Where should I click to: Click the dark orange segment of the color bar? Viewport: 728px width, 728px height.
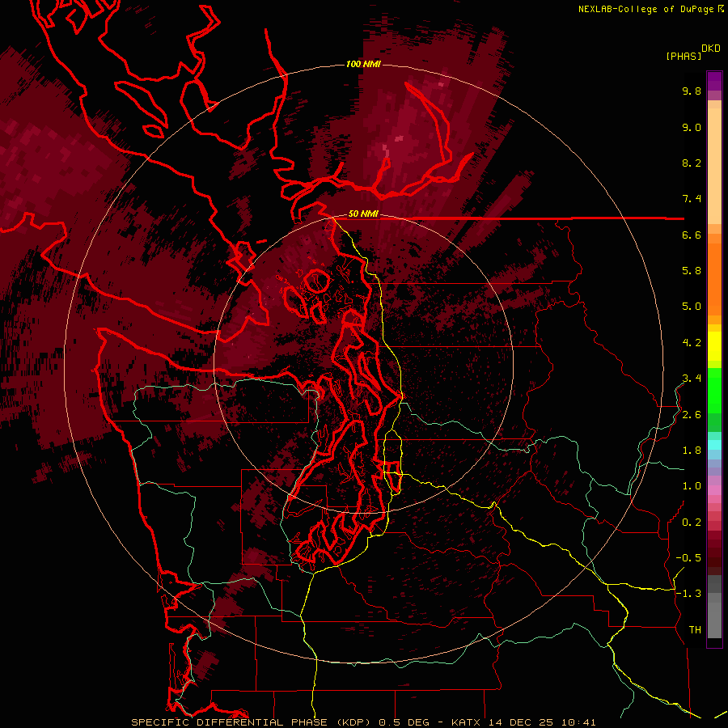tap(714, 278)
